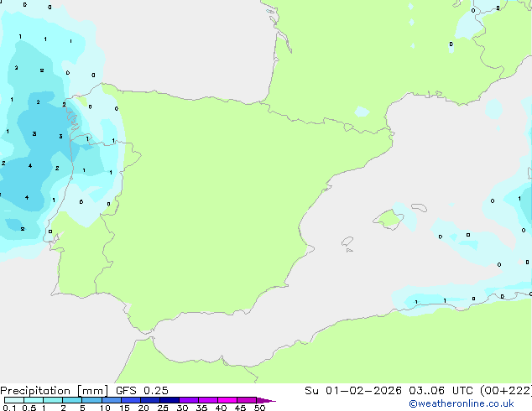Click the 25–30 mm dark blue swatch

tap(170, 400)
